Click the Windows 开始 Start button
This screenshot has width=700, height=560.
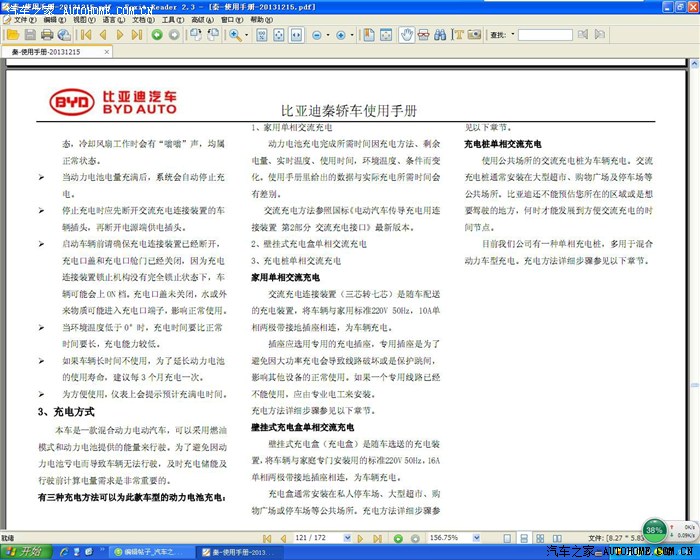24,551
